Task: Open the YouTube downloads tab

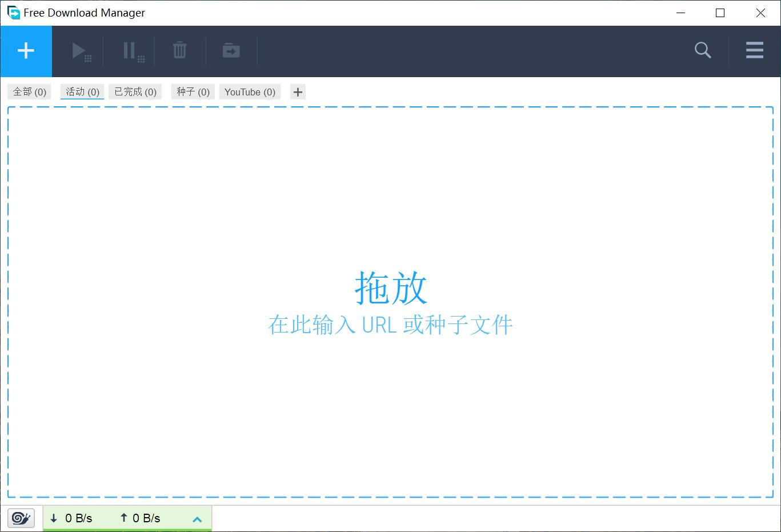Action: click(250, 91)
